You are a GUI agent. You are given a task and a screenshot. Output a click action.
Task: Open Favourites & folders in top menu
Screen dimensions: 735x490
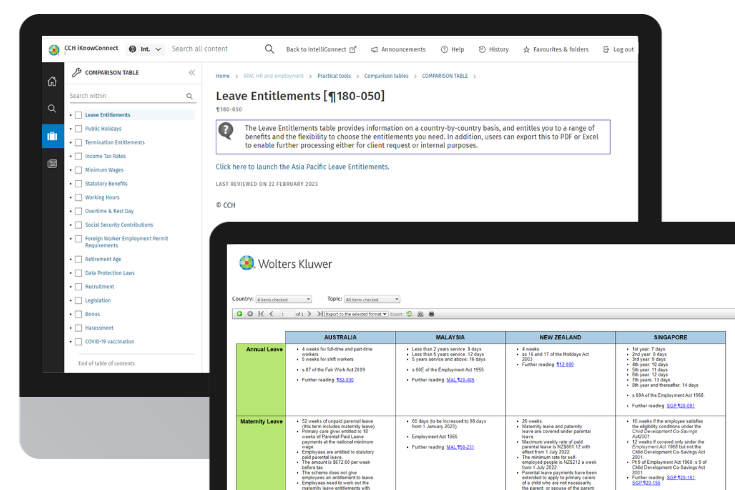555,49
